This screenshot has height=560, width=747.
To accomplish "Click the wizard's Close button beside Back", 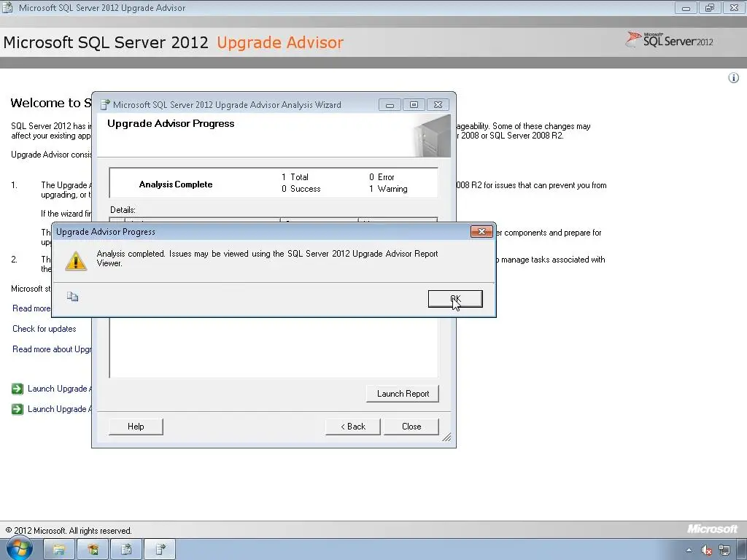I will (411, 426).
